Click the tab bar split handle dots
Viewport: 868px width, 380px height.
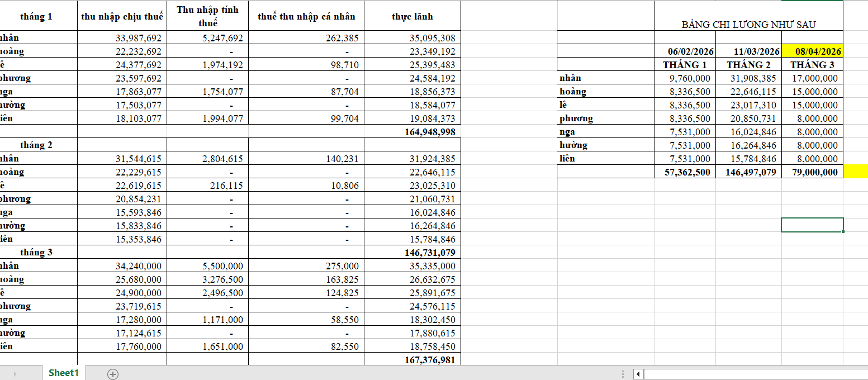click(x=623, y=374)
